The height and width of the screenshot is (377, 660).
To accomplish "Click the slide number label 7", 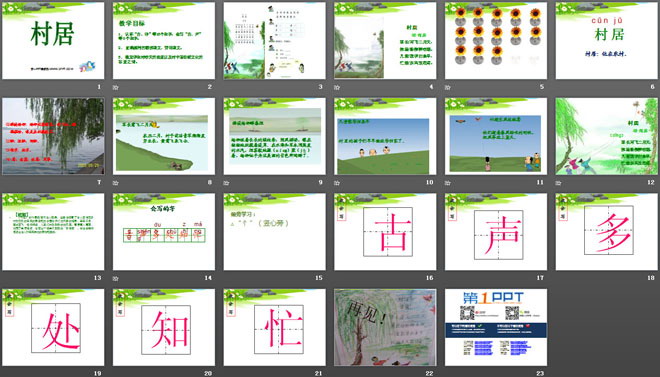I will [99, 182].
